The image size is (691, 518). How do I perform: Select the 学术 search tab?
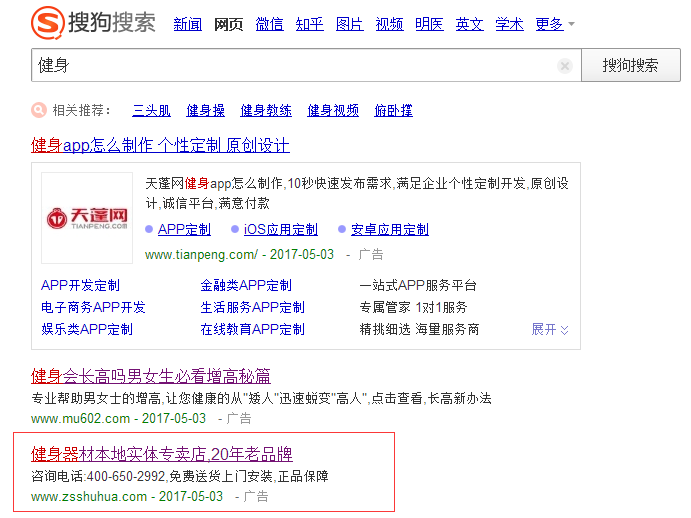(509, 24)
